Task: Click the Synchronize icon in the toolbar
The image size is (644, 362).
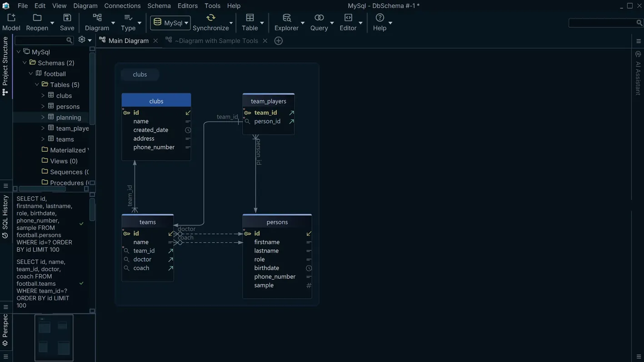Action: [x=210, y=18]
